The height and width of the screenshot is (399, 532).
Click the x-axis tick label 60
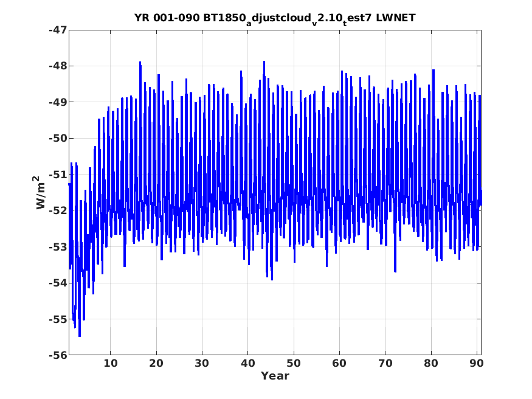coord(339,363)
